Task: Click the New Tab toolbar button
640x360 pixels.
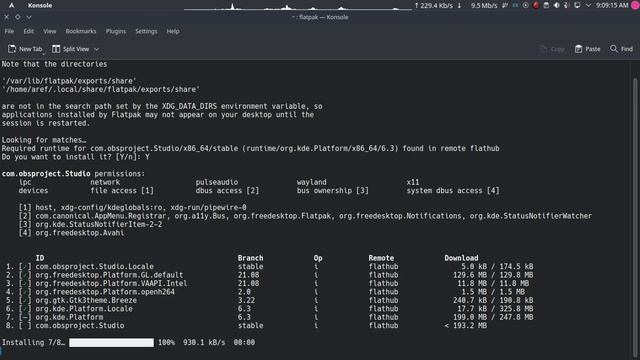Action: point(25,49)
